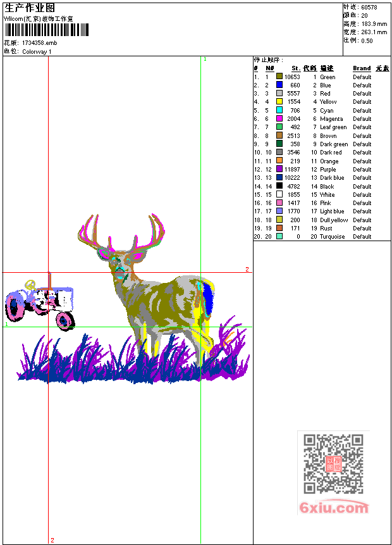Select the N# column header
The image size is (392, 545).
tap(270, 68)
